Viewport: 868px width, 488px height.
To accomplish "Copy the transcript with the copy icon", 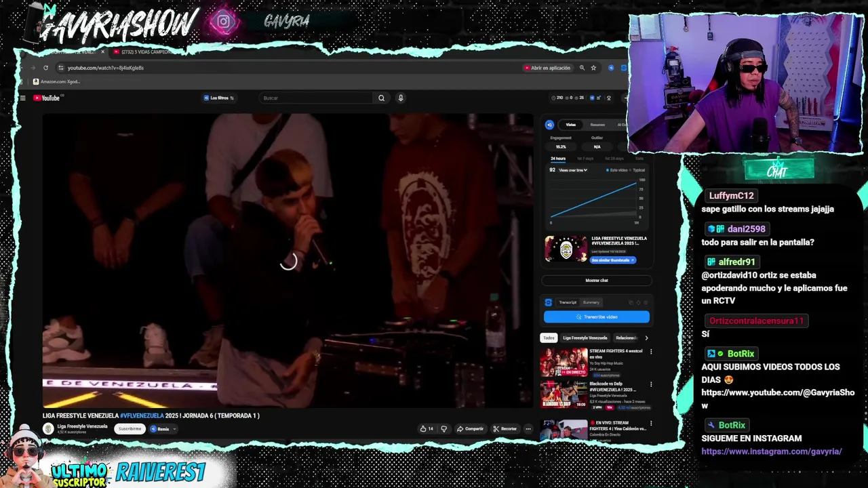I will 631,302.
